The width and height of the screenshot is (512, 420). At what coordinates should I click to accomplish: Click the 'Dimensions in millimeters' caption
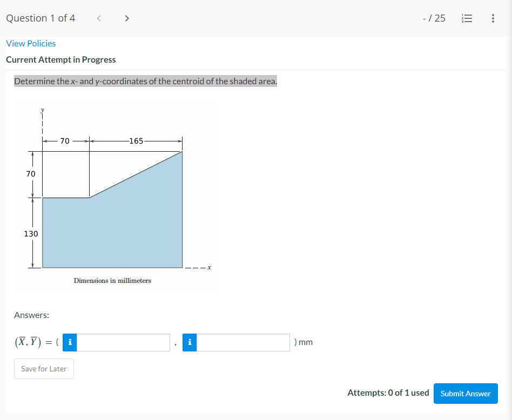point(112,281)
